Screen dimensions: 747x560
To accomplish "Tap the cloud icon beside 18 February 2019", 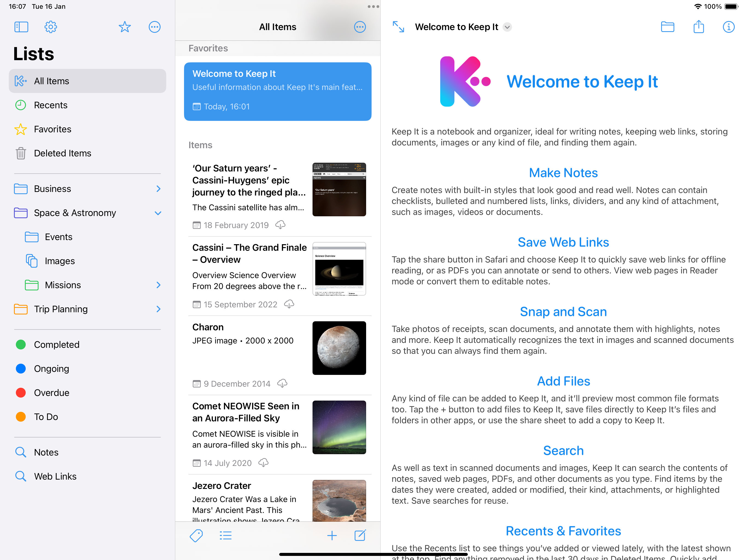I will pyautogui.click(x=280, y=225).
